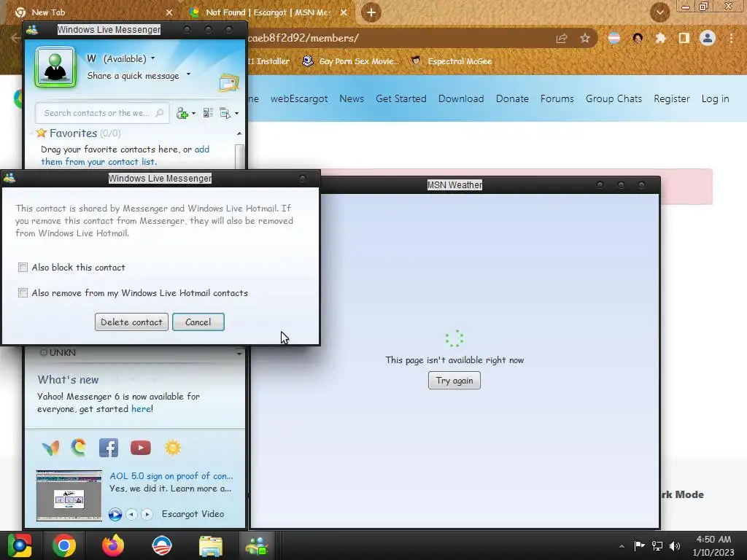This screenshot has height=560, width=747.
Task: Open Chrome three-dot menu
Action: pyautogui.click(x=731, y=38)
